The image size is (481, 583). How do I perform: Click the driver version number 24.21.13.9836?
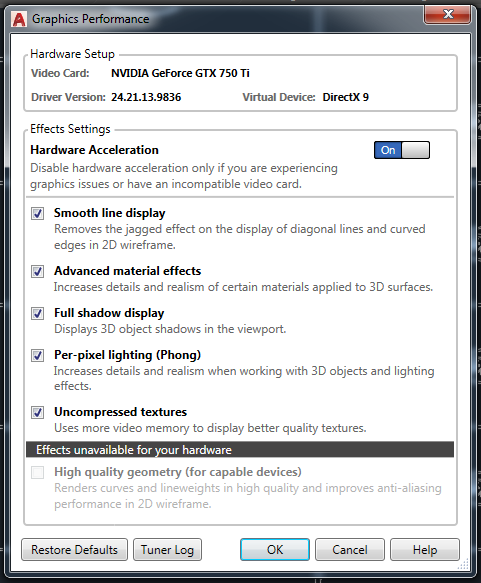[146, 97]
